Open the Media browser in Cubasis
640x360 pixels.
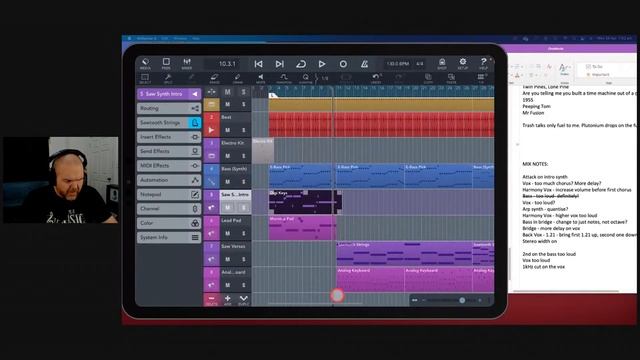click(145, 64)
